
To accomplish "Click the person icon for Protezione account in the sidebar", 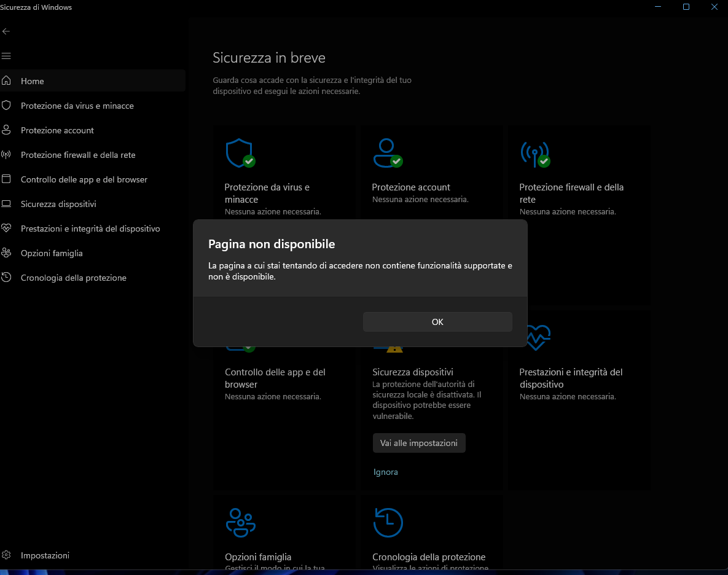I will click(6, 130).
